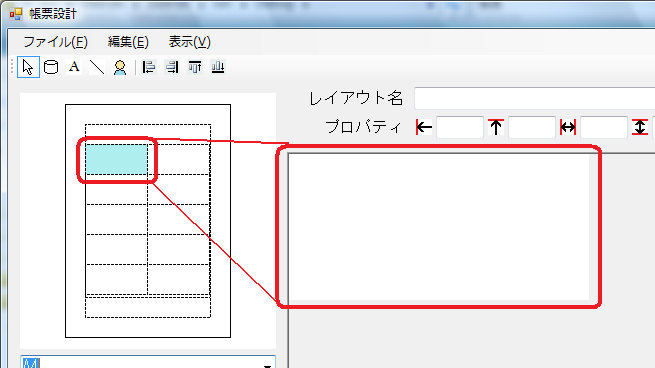655x368 pixels.
Task: Align selected objects to left edge
Action: (149, 67)
